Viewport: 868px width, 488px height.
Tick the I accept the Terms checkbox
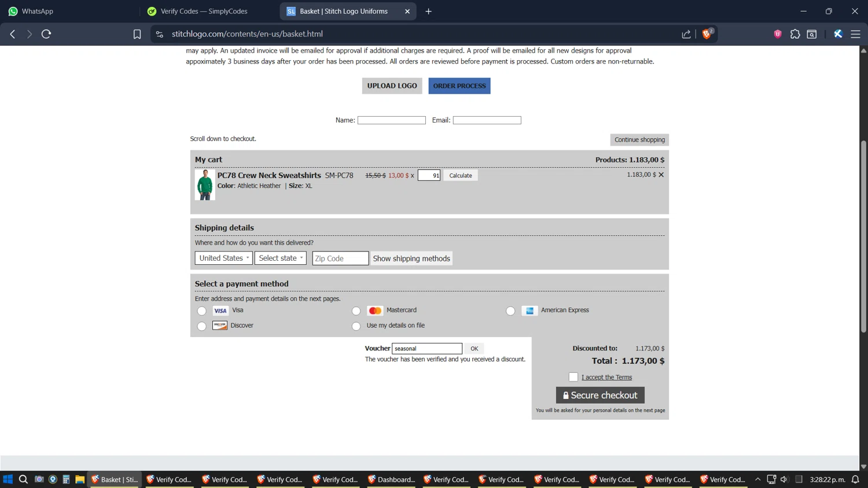tap(573, 377)
